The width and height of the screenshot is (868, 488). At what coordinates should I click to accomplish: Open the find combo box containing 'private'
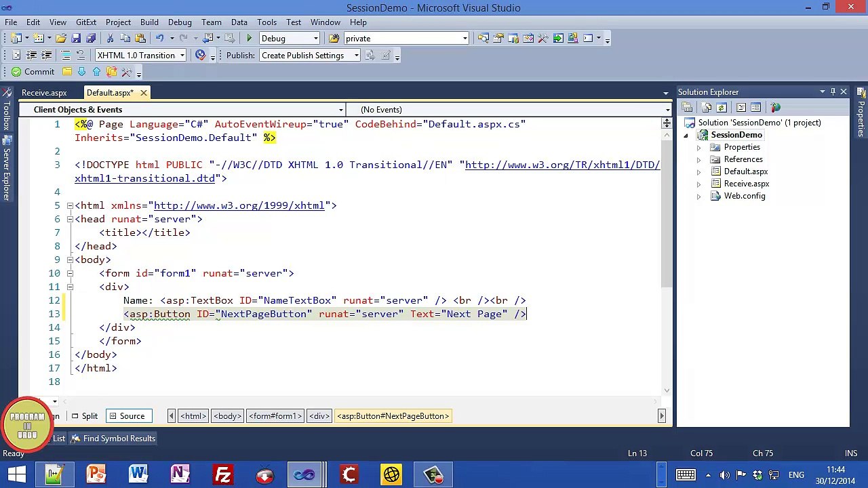click(406, 39)
